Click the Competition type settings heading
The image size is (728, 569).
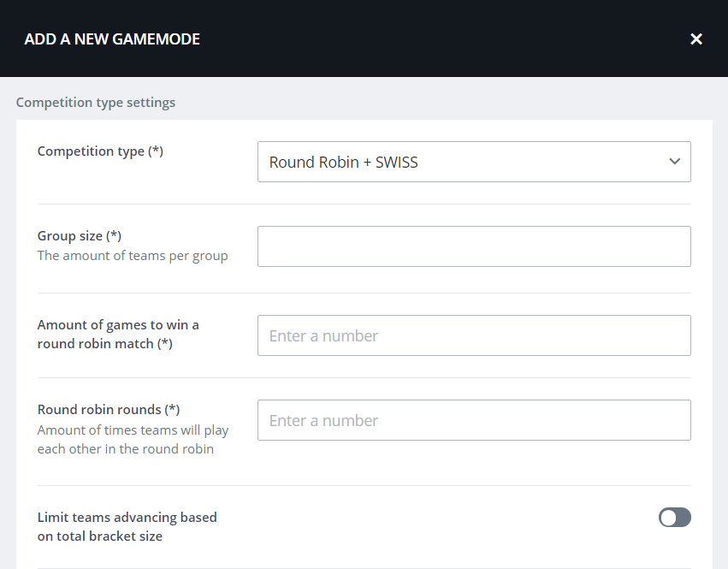pyautogui.click(x=96, y=103)
